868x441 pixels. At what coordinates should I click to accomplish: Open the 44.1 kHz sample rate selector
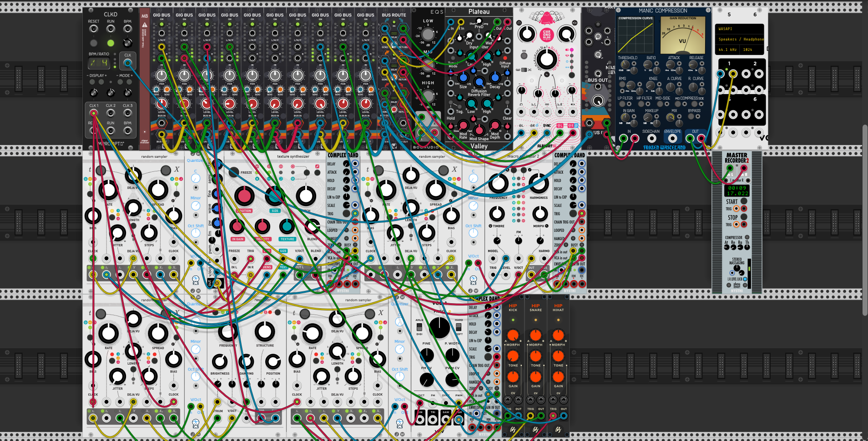point(728,50)
